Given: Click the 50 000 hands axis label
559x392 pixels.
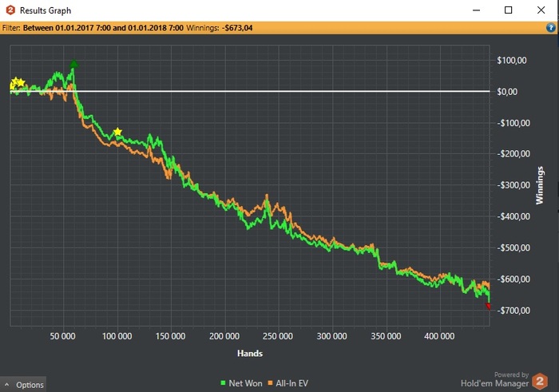Looking at the screenshot, I should [63, 336].
